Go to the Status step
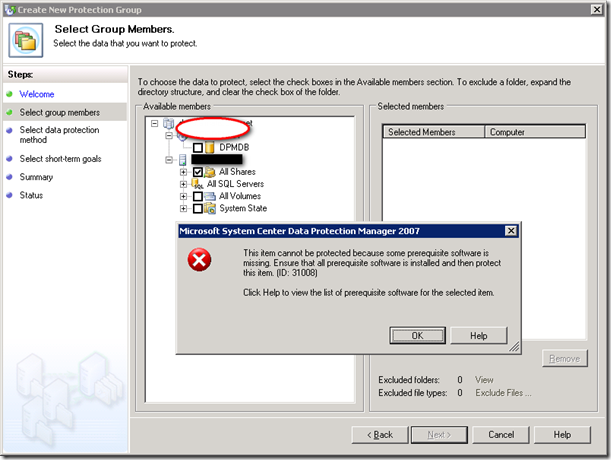The height and width of the screenshot is (460, 611). click(x=31, y=195)
